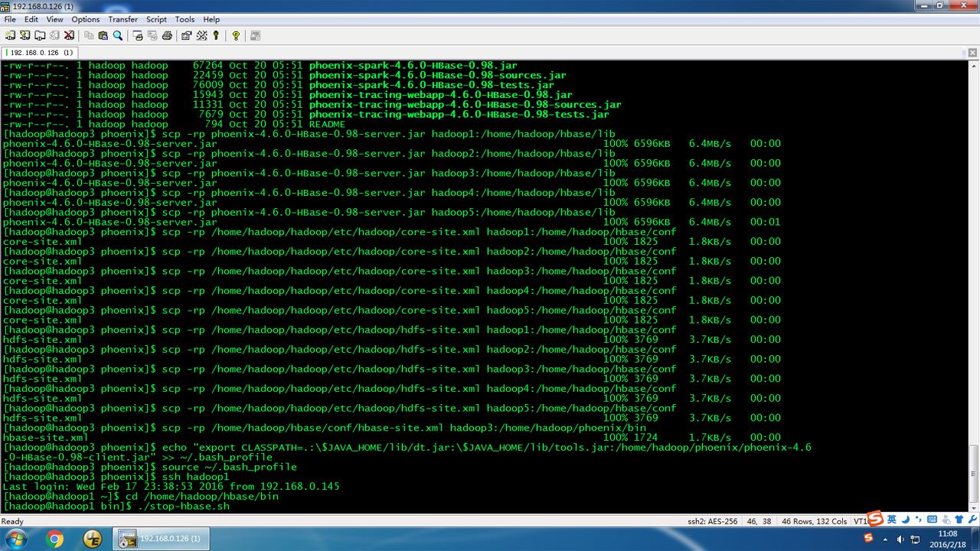
Task: Toggle Sogou half/full-width moon icon
Action: [905, 520]
